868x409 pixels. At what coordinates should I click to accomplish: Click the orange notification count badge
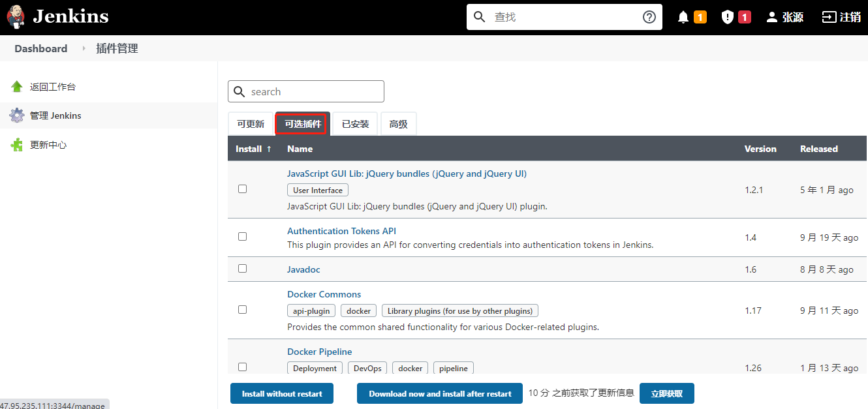(700, 17)
